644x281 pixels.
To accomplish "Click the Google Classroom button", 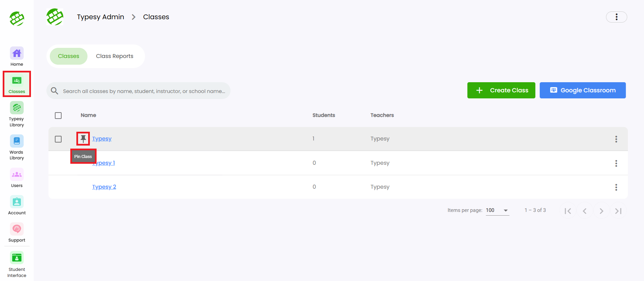I will (582, 90).
